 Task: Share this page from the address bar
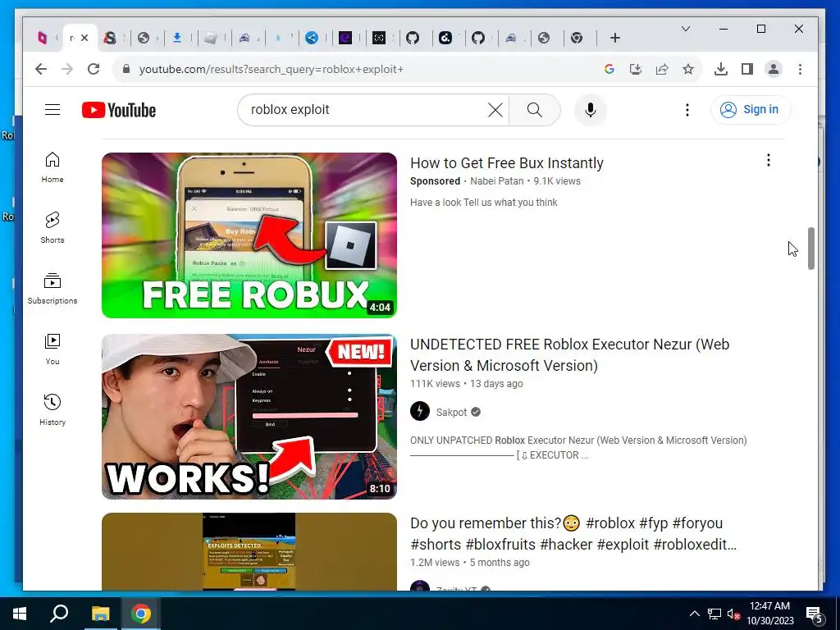click(x=662, y=69)
